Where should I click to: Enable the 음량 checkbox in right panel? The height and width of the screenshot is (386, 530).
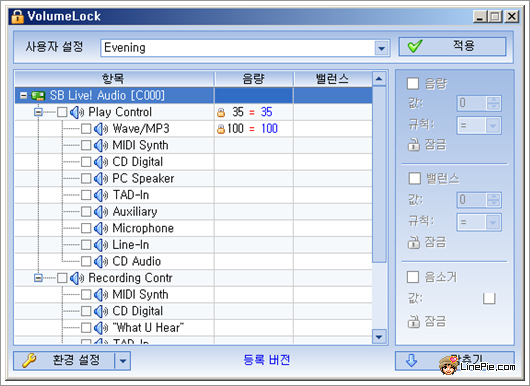(x=413, y=83)
